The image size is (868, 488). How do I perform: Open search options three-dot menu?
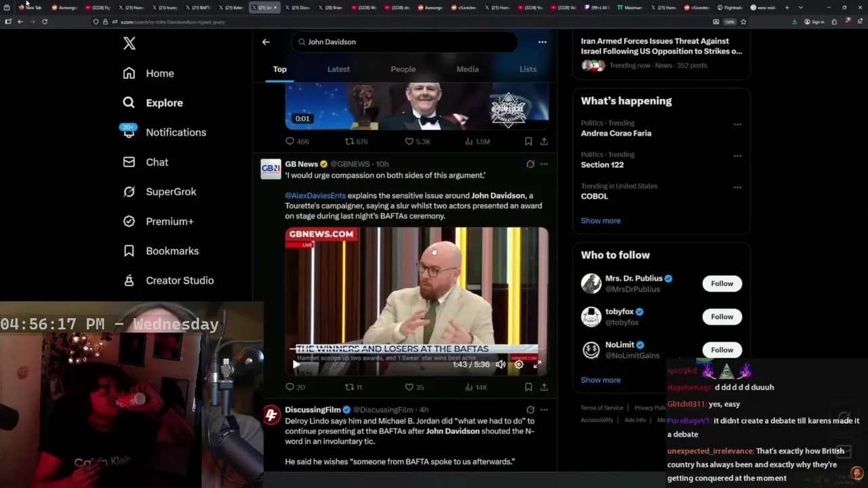click(542, 42)
